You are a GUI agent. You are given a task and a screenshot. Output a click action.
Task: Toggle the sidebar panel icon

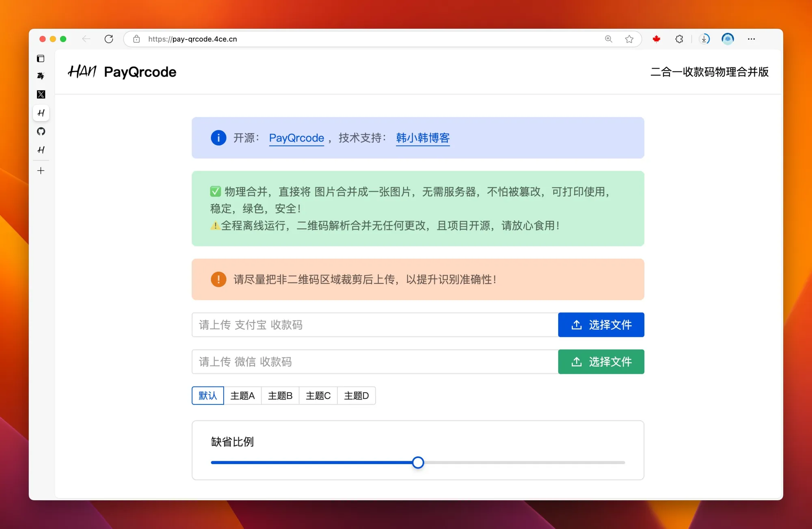41,59
